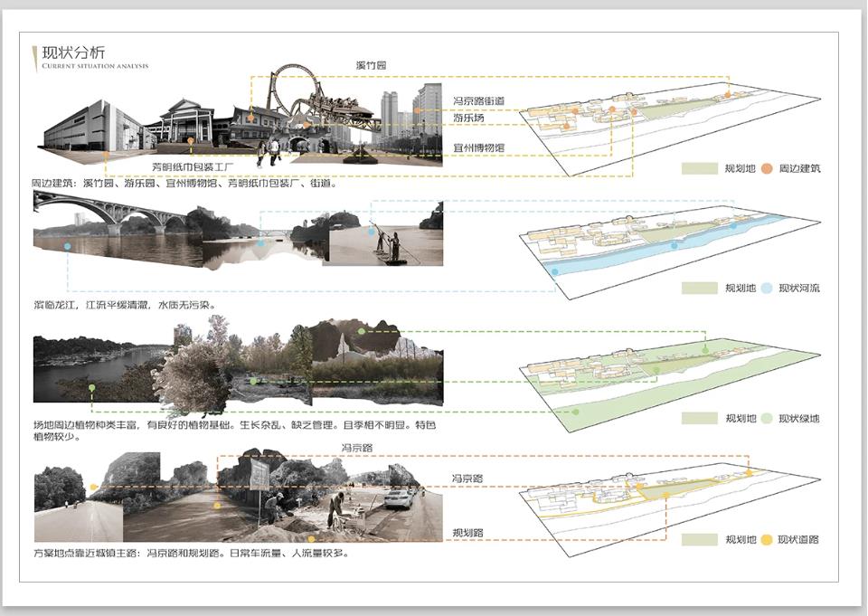
Task: Click the caption starting '方案地点靠近城镇主路'
Action: [192, 553]
